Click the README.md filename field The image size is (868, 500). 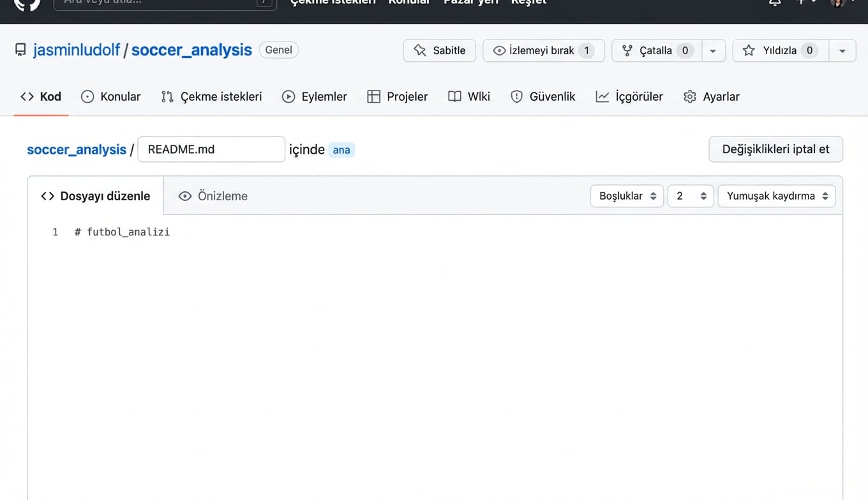pyautogui.click(x=211, y=149)
